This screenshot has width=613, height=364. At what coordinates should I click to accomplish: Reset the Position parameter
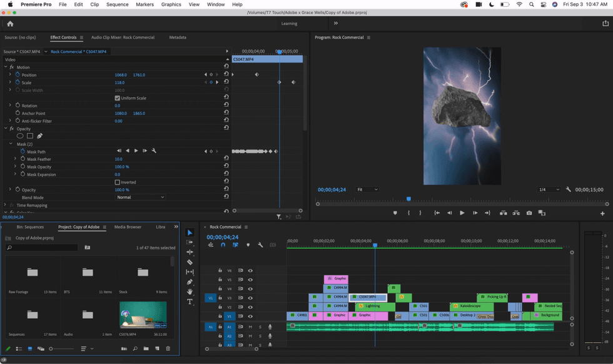226,74
